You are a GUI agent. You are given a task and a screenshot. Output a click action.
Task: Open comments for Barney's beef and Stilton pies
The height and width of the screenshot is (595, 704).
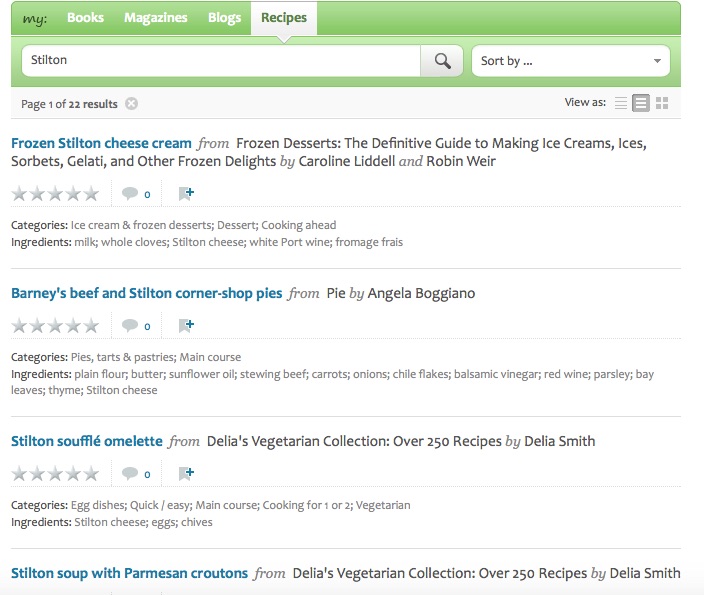tap(136, 326)
